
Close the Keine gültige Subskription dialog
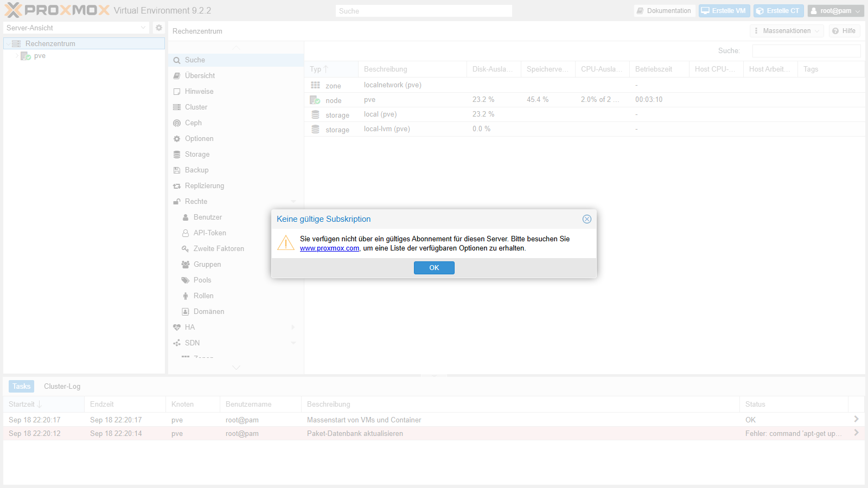tap(587, 219)
